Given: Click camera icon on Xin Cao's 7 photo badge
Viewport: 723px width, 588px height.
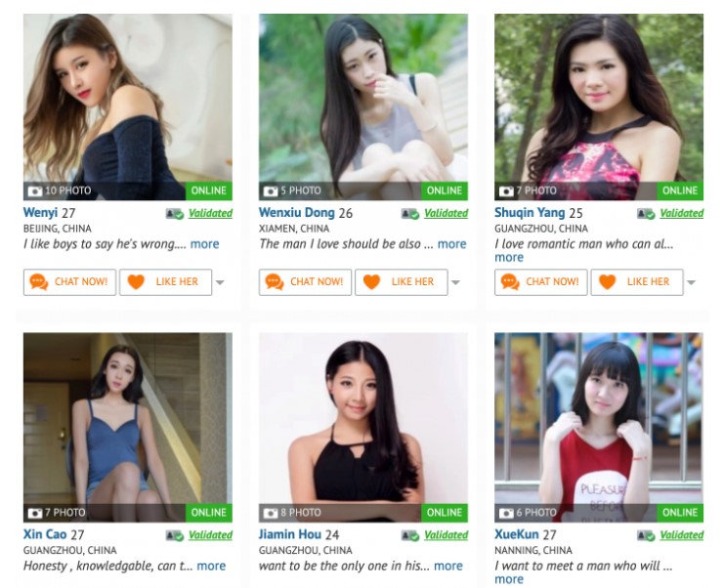Looking at the screenshot, I should click(34, 513).
